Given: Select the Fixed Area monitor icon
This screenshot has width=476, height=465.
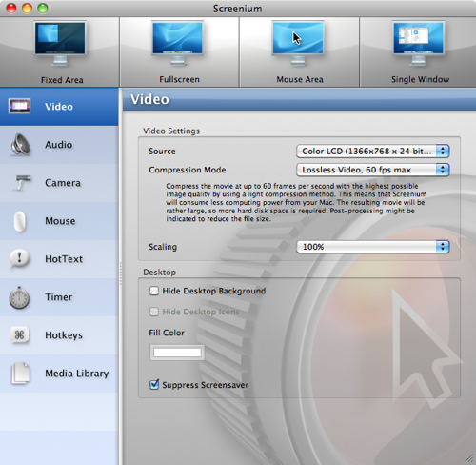Looking at the screenshot, I should [x=60, y=44].
